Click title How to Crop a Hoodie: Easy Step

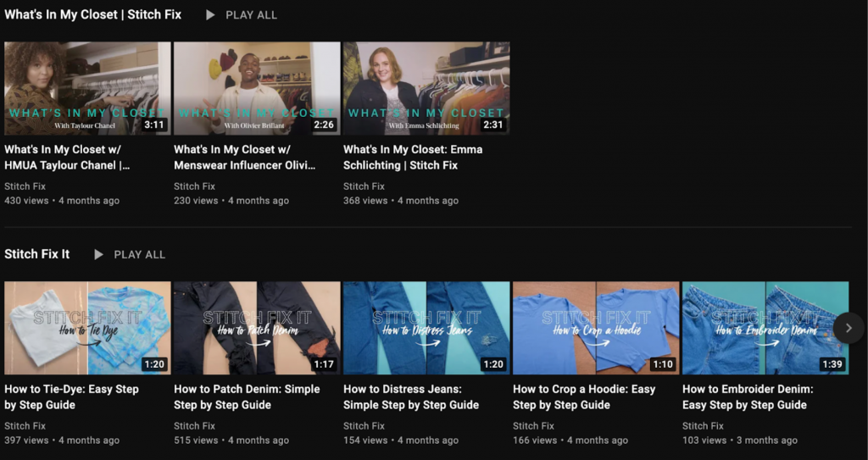584,397
